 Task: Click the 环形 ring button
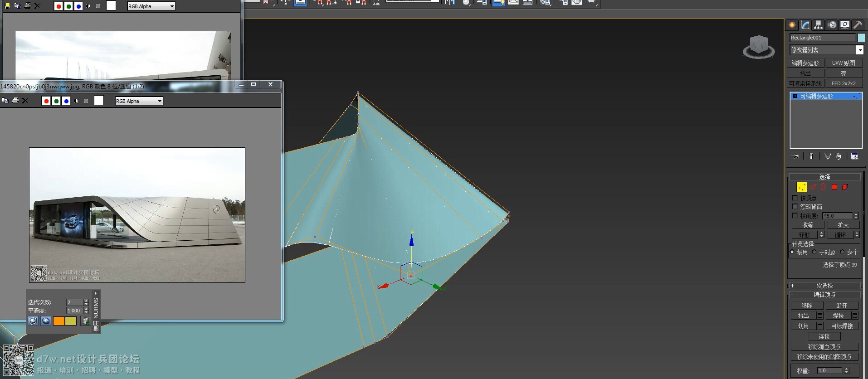tap(805, 235)
